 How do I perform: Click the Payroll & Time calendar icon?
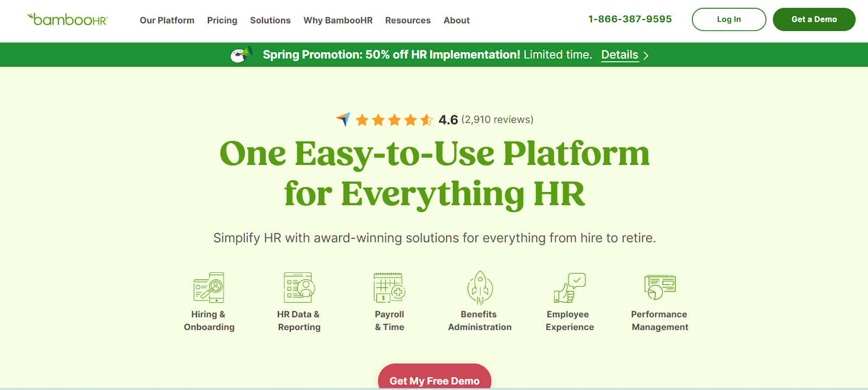(390, 287)
